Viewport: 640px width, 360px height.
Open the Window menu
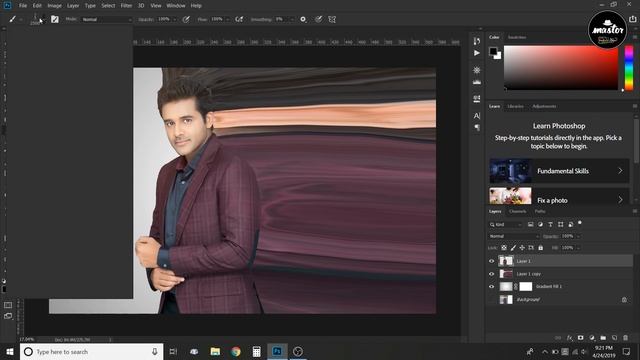coord(176,6)
